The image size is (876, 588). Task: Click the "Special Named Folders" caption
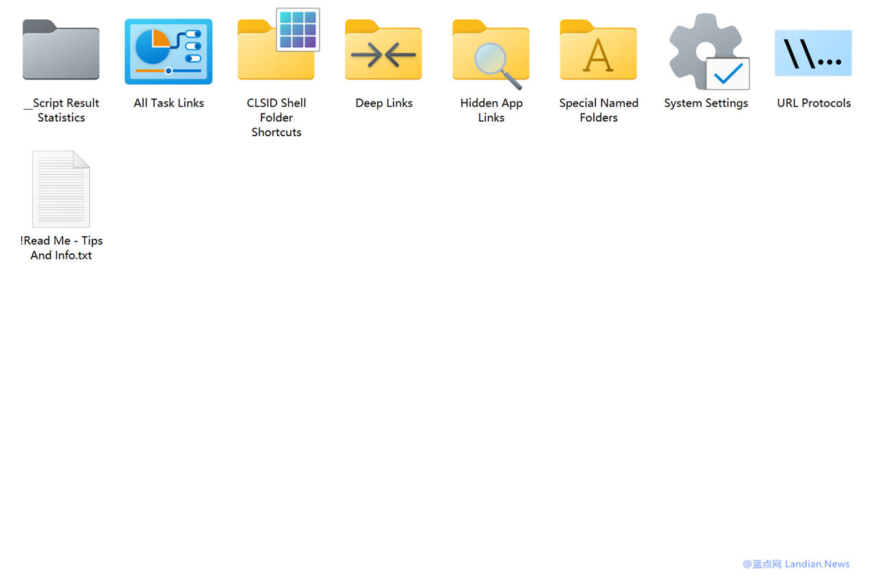click(598, 110)
